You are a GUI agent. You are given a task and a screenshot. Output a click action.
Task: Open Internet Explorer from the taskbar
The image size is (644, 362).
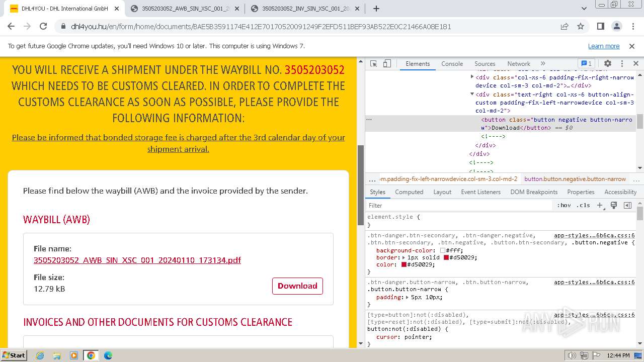pos(40,355)
